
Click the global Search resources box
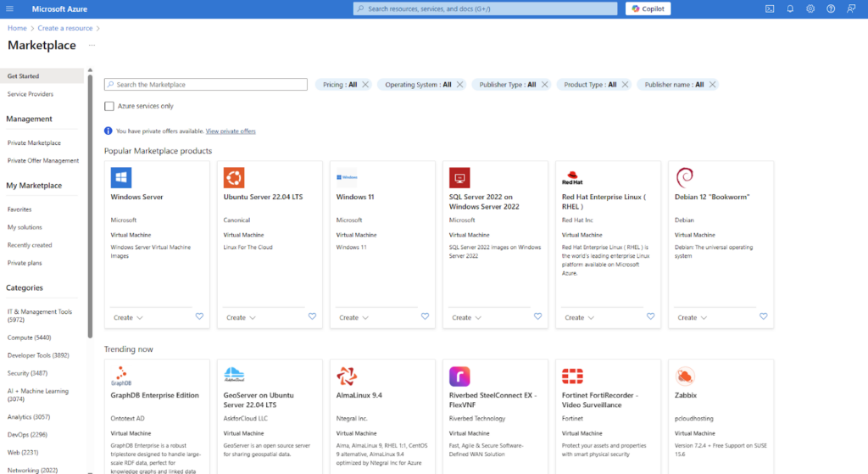485,8
